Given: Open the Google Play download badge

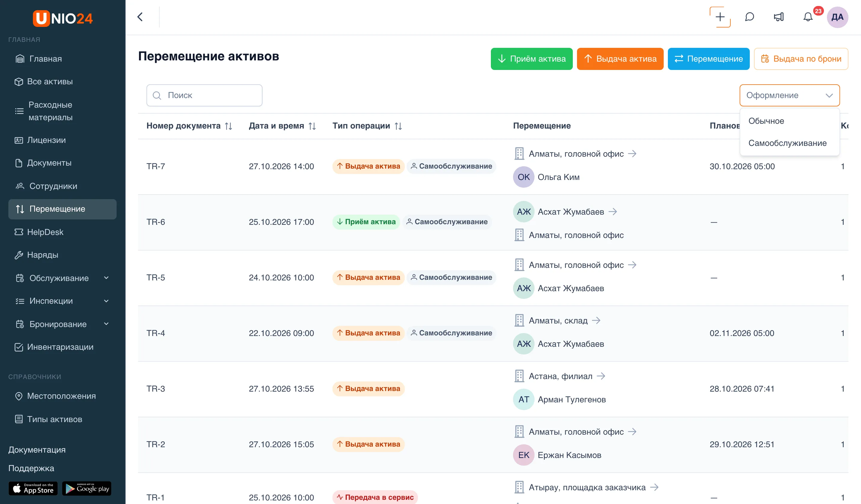Looking at the screenshot, I should pos(87,488).
